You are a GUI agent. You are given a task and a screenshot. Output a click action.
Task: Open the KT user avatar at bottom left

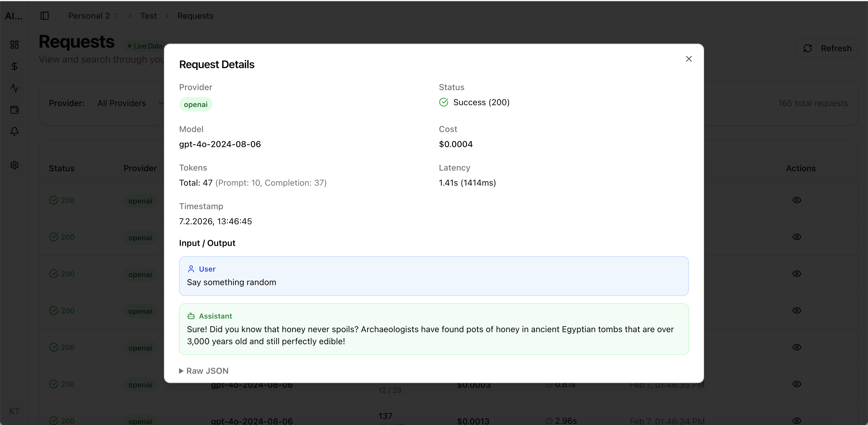coord(14,411)
